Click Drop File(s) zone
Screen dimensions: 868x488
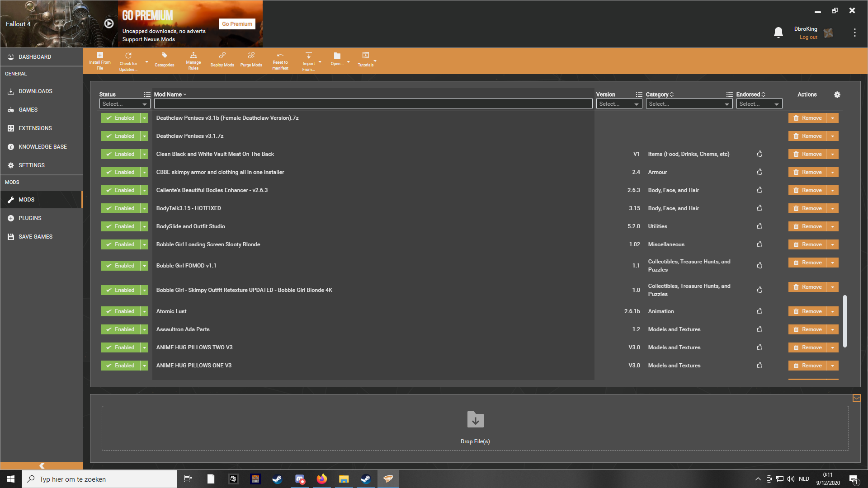pos(475,428)
